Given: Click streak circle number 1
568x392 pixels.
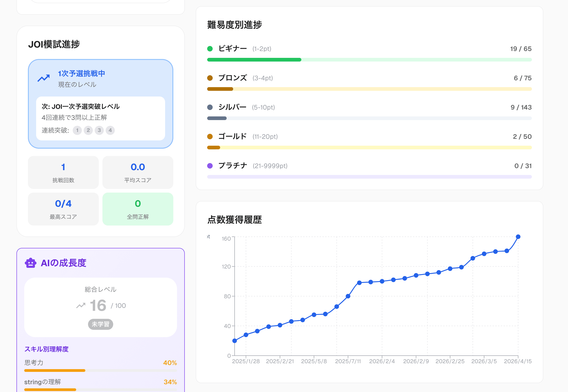Looking at the screenshot, I should [77, 130].
